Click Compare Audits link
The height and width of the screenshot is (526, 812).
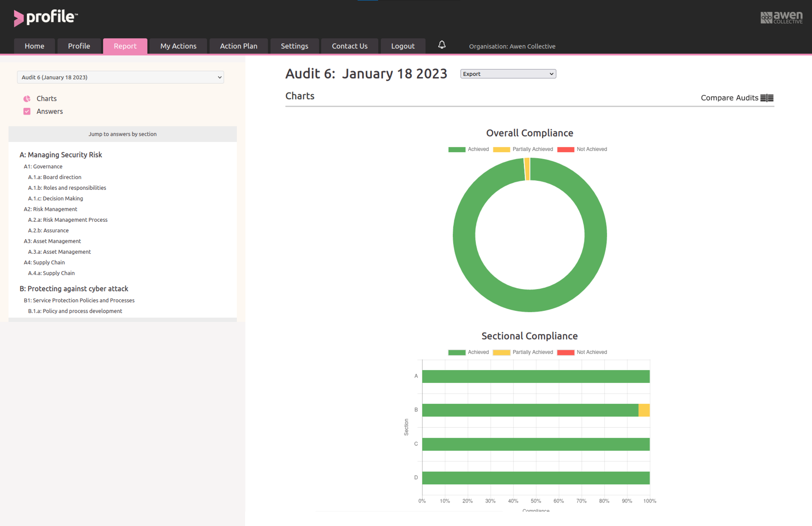[730, 98]
